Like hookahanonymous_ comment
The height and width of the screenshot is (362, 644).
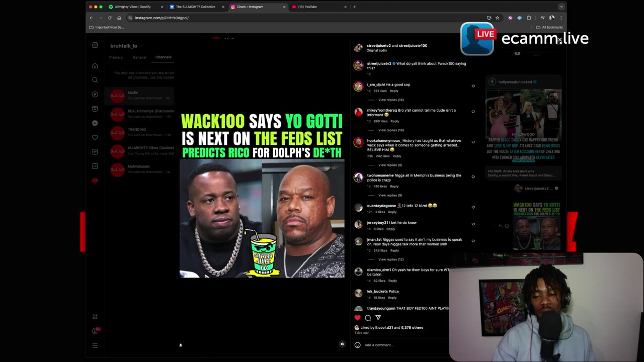point(473,142)
